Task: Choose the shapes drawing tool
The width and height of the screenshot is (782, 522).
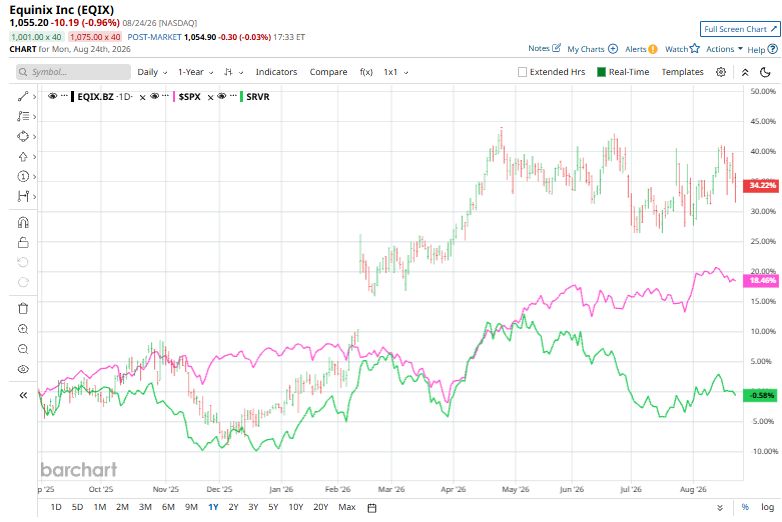Action: [x=23, y=136]
